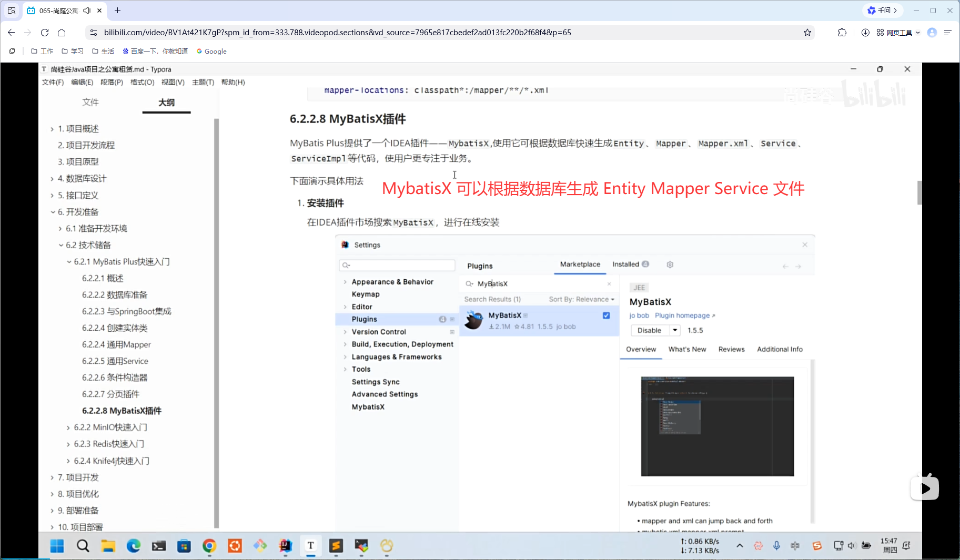
Task: Click the plugin settings gear icon
Action: [x=670, y=265]
